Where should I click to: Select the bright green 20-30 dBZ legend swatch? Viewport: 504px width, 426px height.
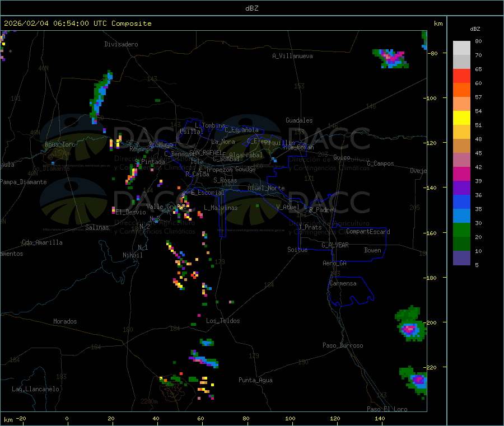click(x=461, y=230)
